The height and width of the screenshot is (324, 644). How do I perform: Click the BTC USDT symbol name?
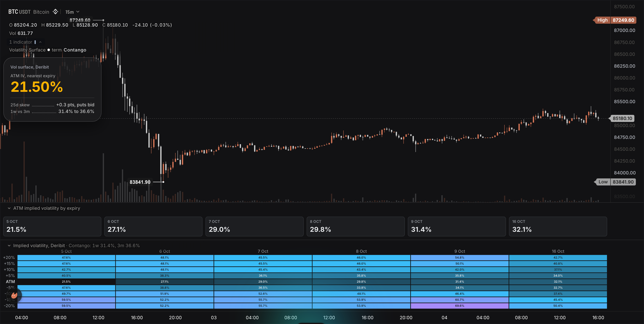(x=20, y=12)
